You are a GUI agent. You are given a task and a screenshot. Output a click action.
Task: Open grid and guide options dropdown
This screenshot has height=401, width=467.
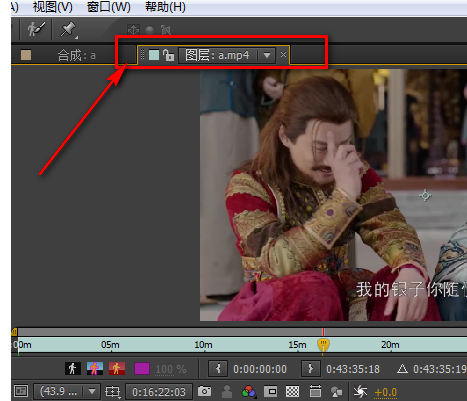(x=113, y=391)
